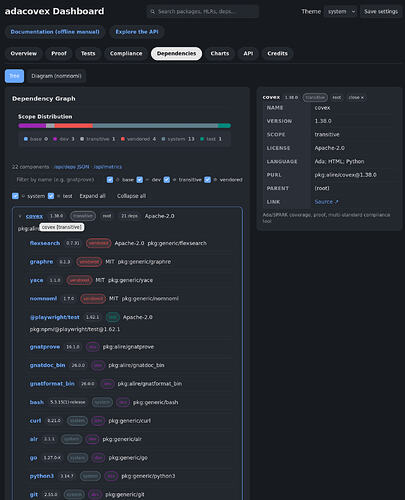
Task: Switch to the Tests tab
Action: click(88, 53)
